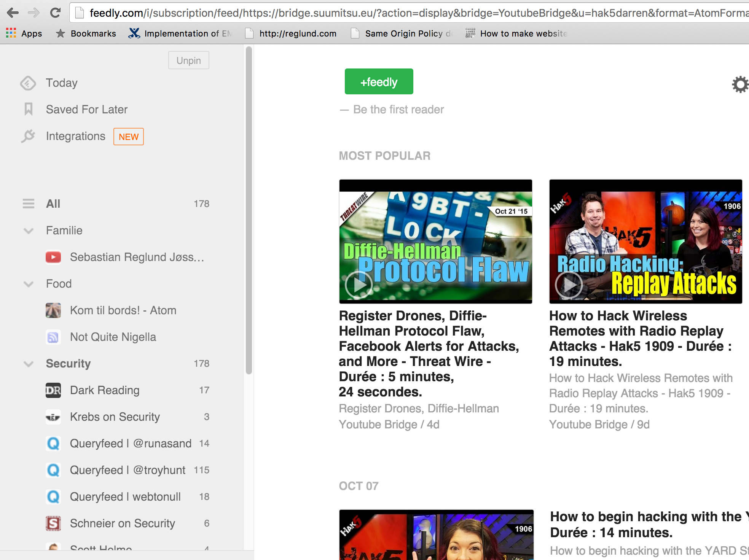The image size is (749, 560).
Task: Play the Diffie-Hellman Protocol Flaw video
Action: click(x=359, y=285)
